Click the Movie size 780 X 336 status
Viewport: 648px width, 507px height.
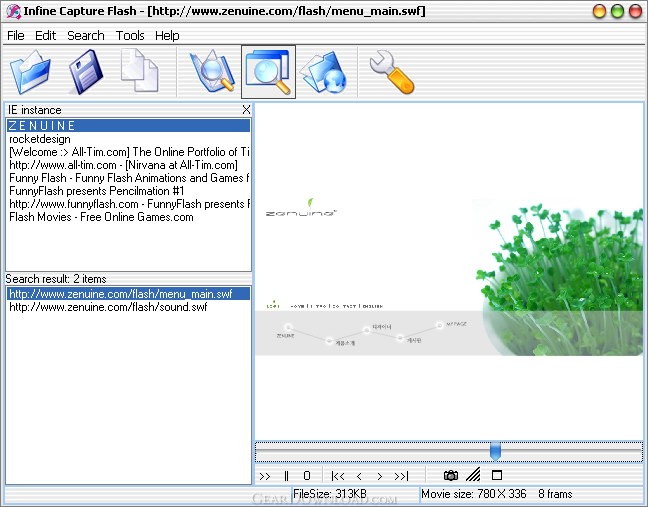pyautogui.click(x=474, y=493)
